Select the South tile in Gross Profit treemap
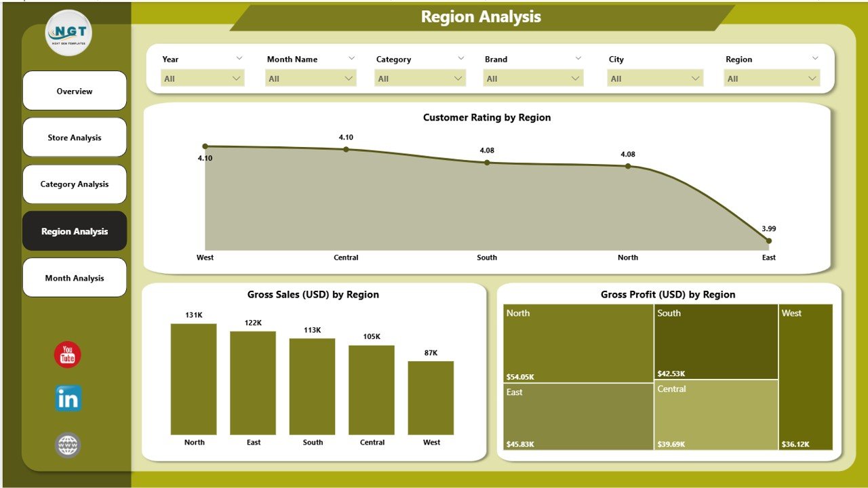The height and width of the screenshot is (488, 868). [x=715, y=341]
